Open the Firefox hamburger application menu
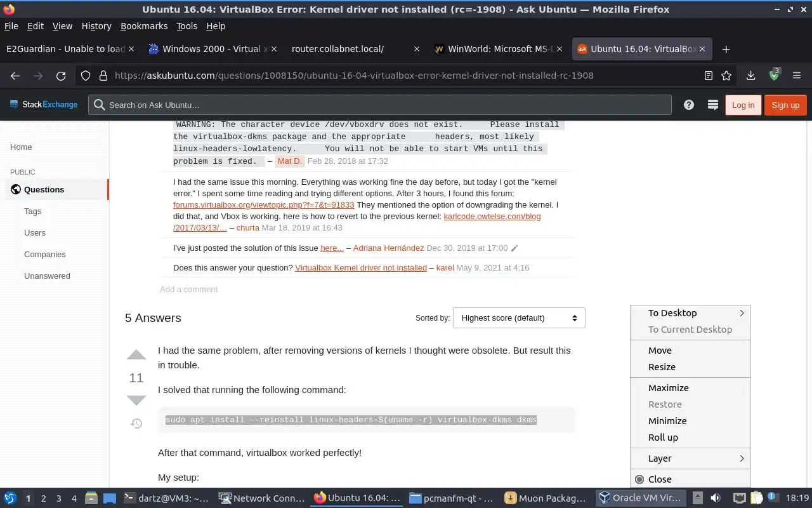 797,76
